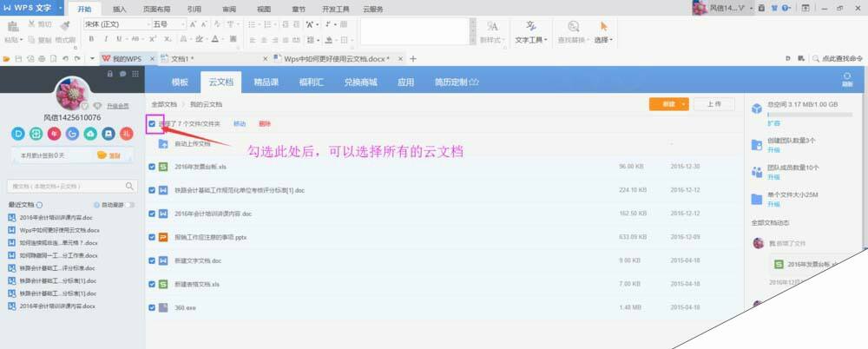868x349 pixels.
Task: Click the 上传 upload button
Action: click(x=714, y=104)
